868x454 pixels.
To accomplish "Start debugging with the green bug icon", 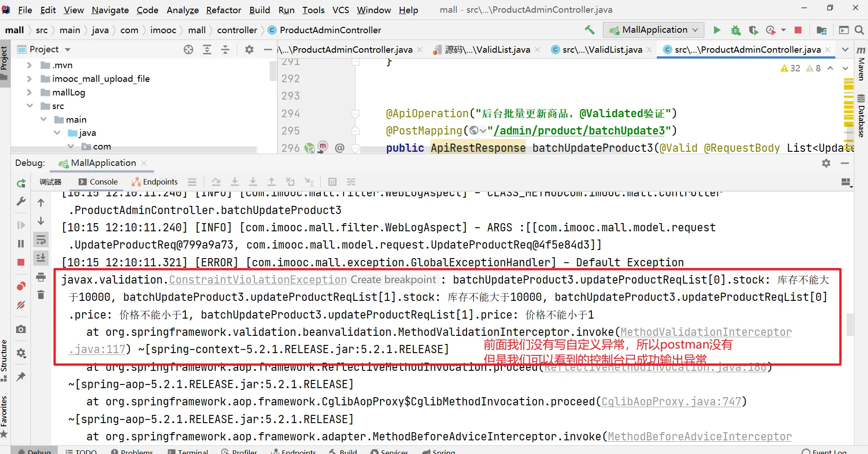I will (735, 30).
